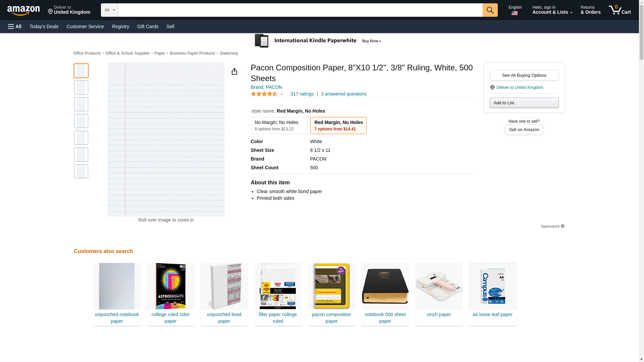Click See All Buying Options button
Screen dimensions: 644x362
coord(524,75)
